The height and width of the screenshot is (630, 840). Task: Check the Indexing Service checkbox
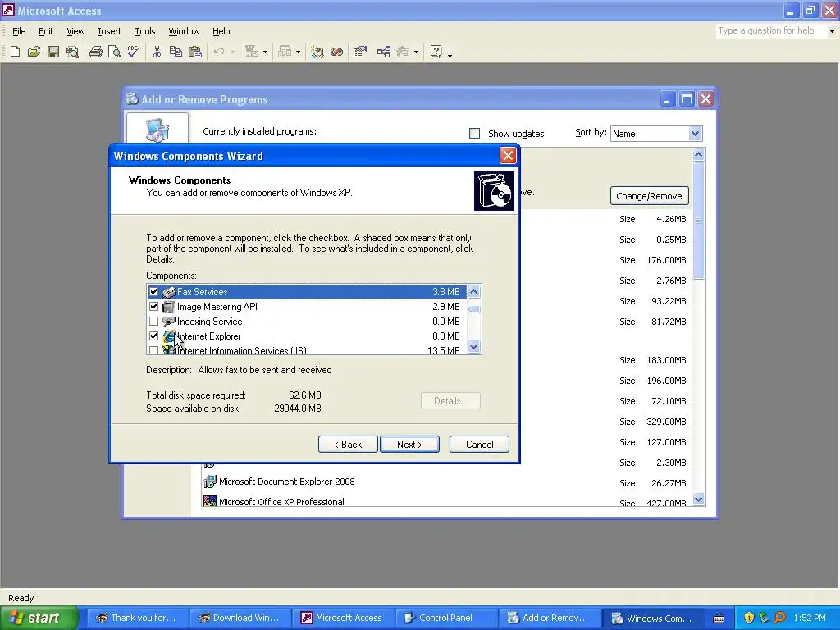point(153,322)
